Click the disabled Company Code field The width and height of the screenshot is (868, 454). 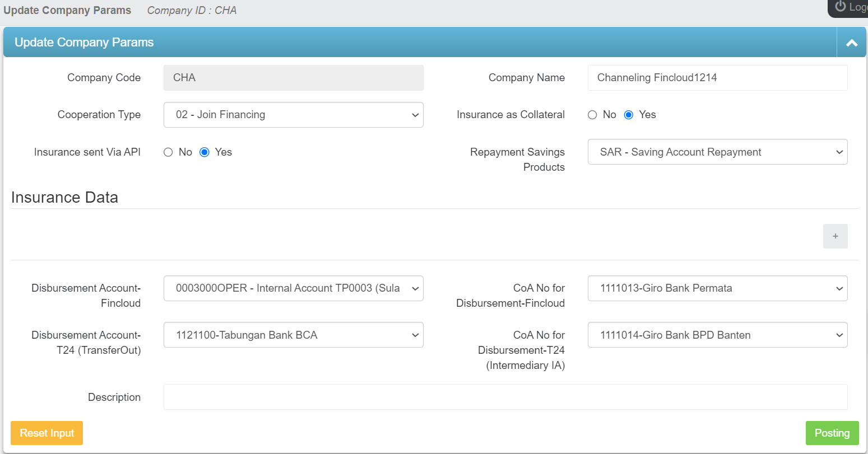(293, 78)
